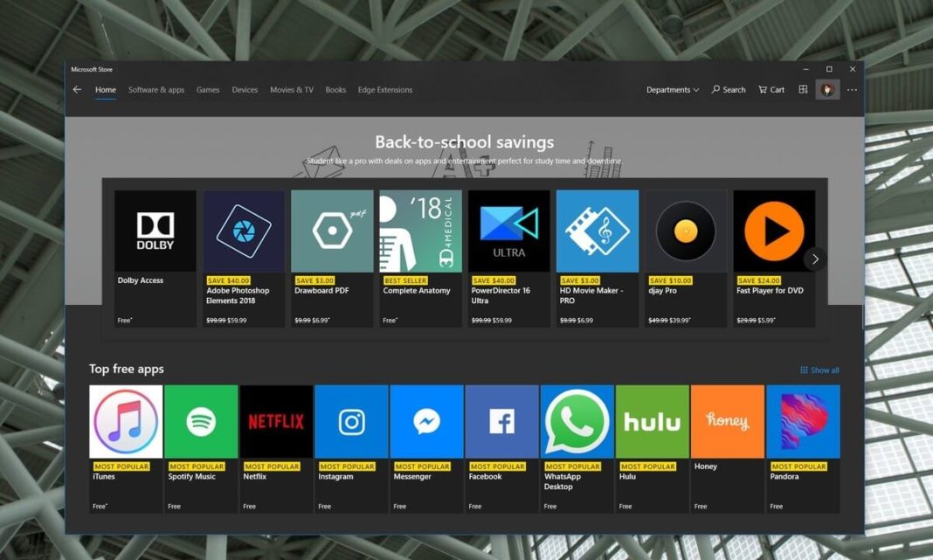Open the Dolby Access listing
The width and height of the screenshot is (933, 560).
[x=155, y=230]
